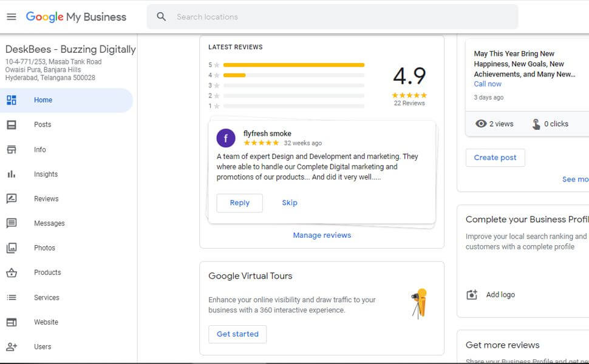
Task: Skip the flyfresh smoke review
Action: [x=290, y=203]
